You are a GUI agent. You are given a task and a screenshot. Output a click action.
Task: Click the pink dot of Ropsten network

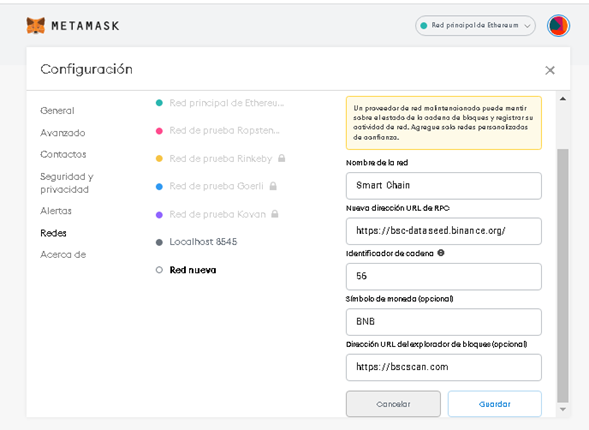159,131
